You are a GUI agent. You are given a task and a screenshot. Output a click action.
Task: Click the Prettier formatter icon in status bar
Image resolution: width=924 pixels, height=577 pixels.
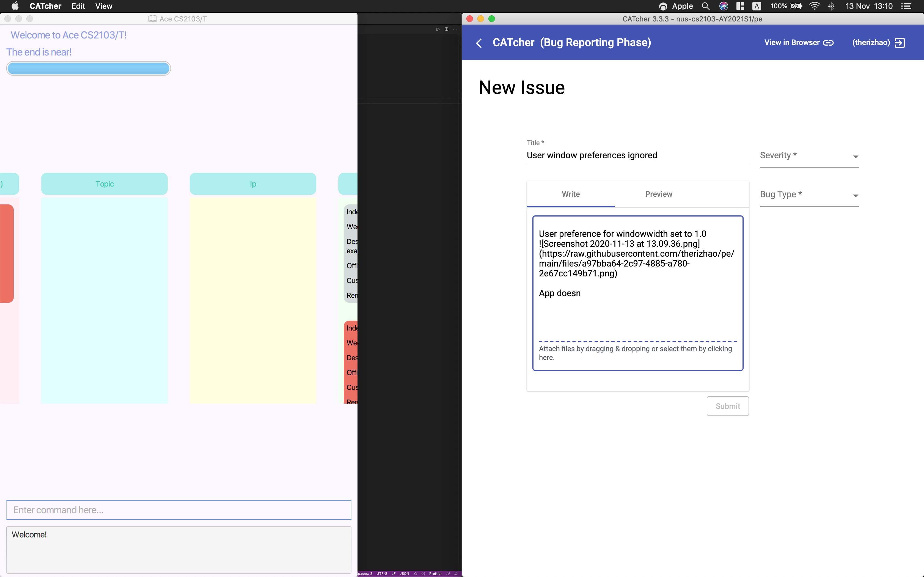(435, 573)
